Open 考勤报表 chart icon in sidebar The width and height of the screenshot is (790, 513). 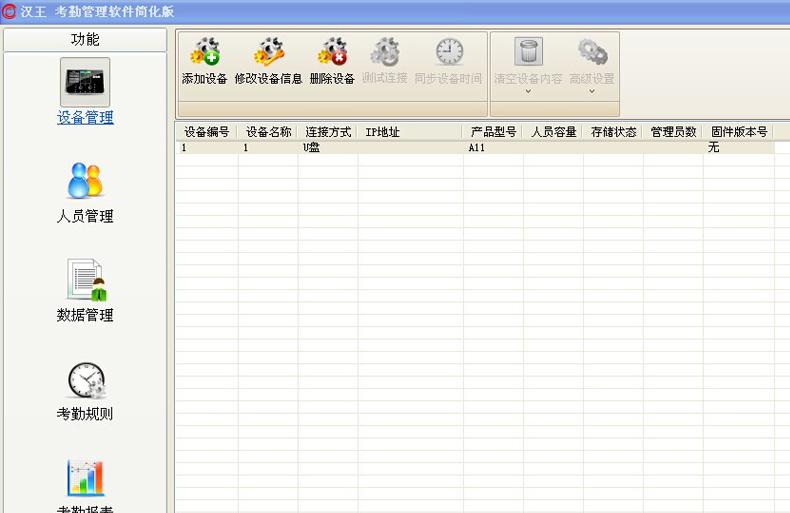point(85,477)
